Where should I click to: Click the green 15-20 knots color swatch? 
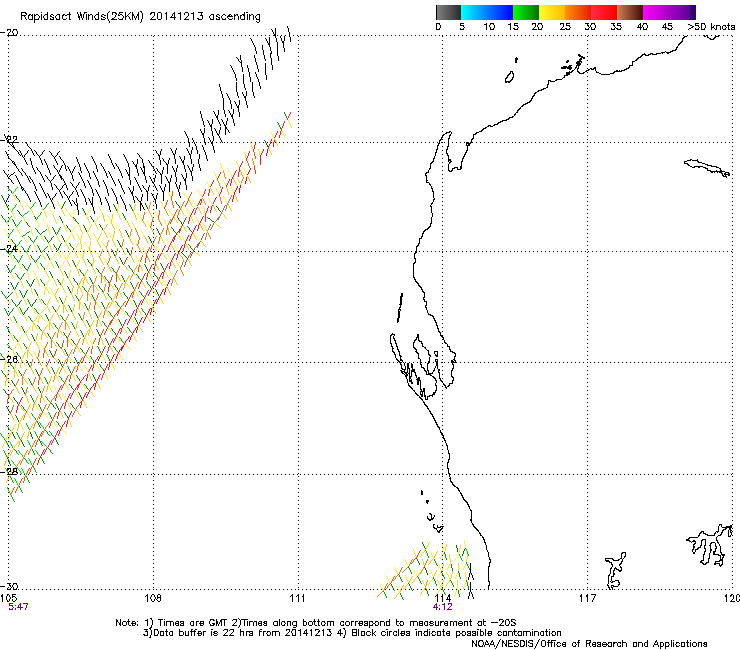526,12
